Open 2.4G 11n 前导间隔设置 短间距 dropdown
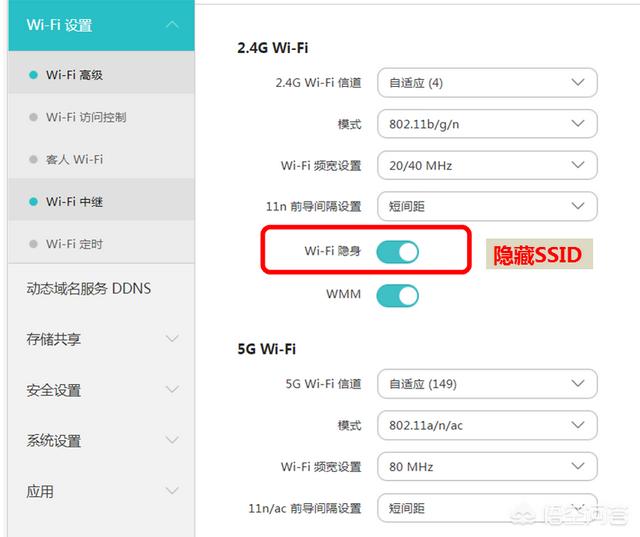This screenshot has height=537, width=640. click(487, 206)
